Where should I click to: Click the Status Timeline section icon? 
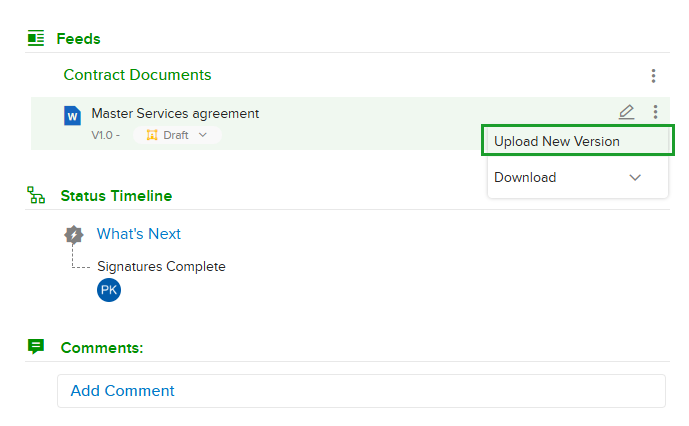pos(36,195)
